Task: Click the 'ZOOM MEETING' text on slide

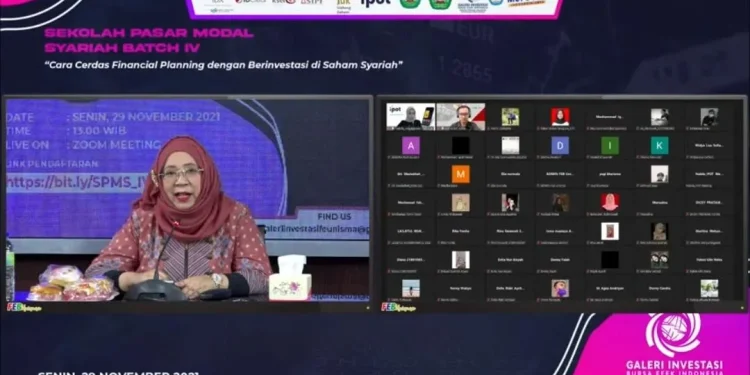Action: [117, 145]
